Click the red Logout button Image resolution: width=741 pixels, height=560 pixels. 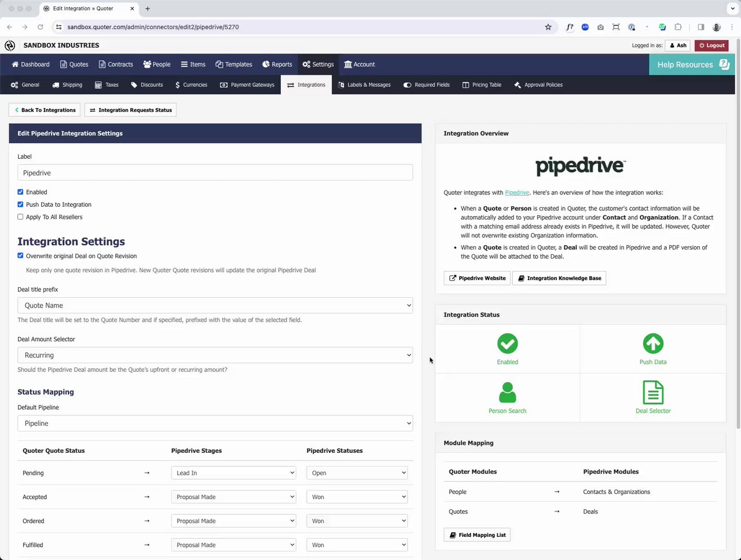pos(711,45)
